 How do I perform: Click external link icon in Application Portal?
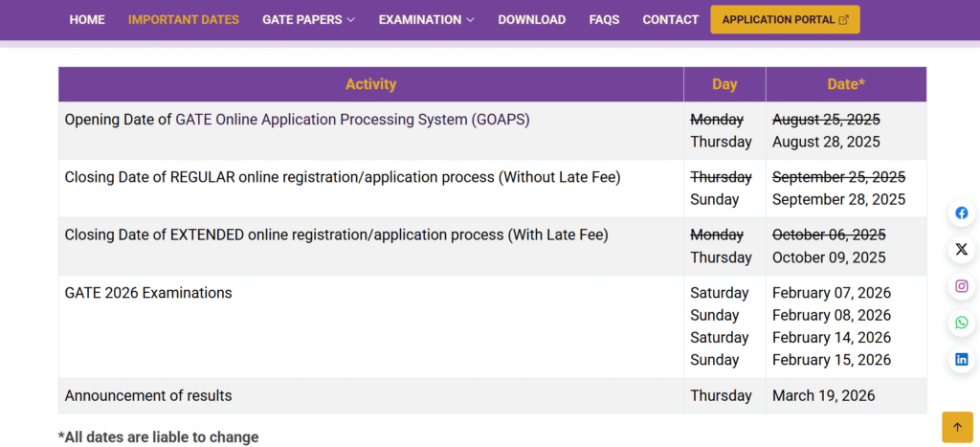point(843,20)
